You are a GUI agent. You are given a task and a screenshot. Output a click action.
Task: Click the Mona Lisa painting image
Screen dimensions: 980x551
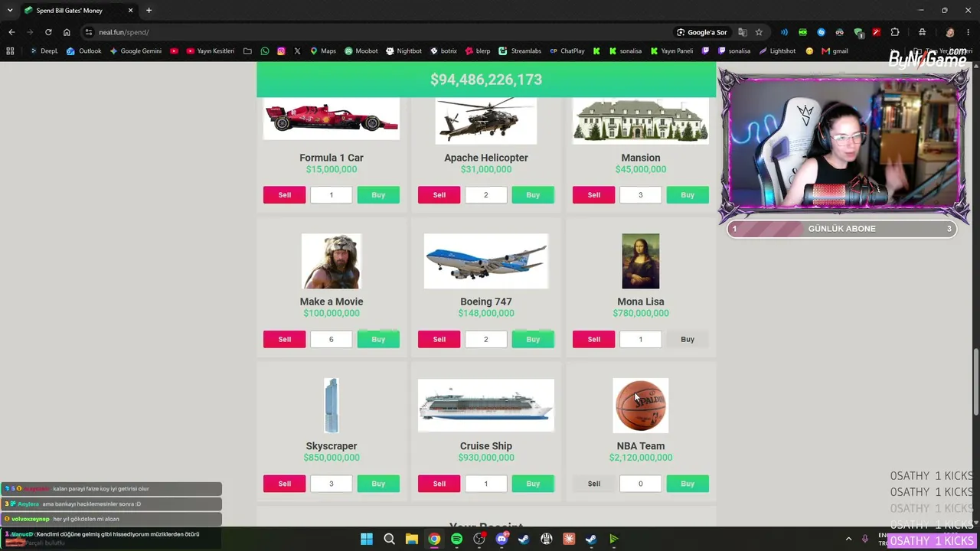pyautogui.click(x=641, y=261)
